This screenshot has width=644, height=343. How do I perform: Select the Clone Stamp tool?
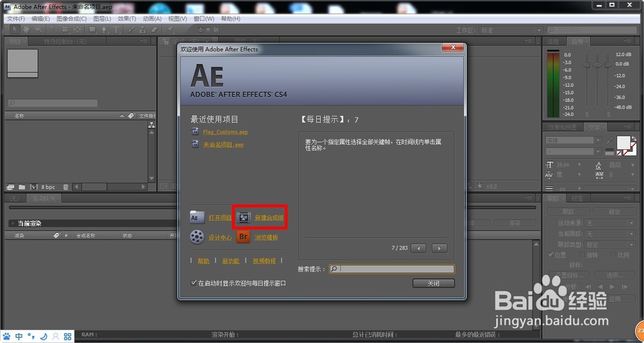point(143,30)
